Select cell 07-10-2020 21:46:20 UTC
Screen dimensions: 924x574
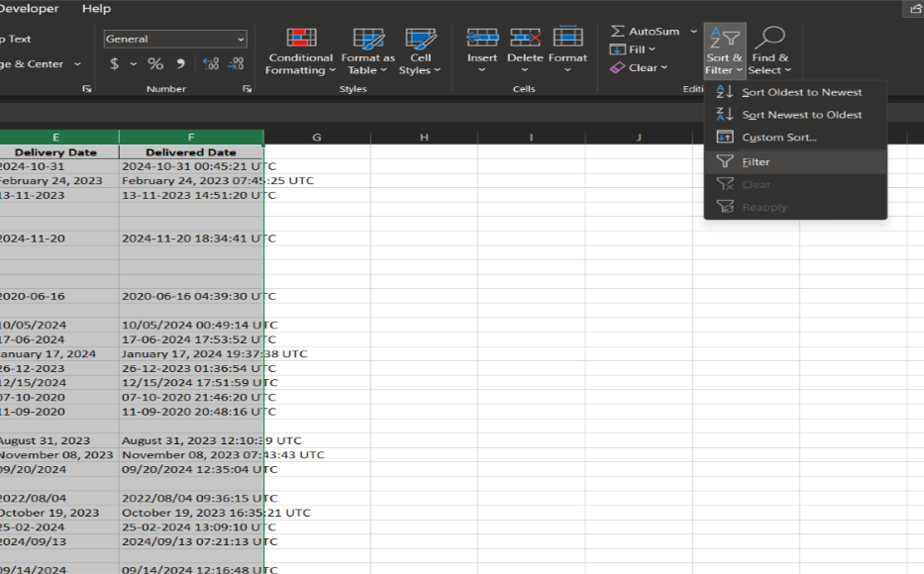[191, 397]
